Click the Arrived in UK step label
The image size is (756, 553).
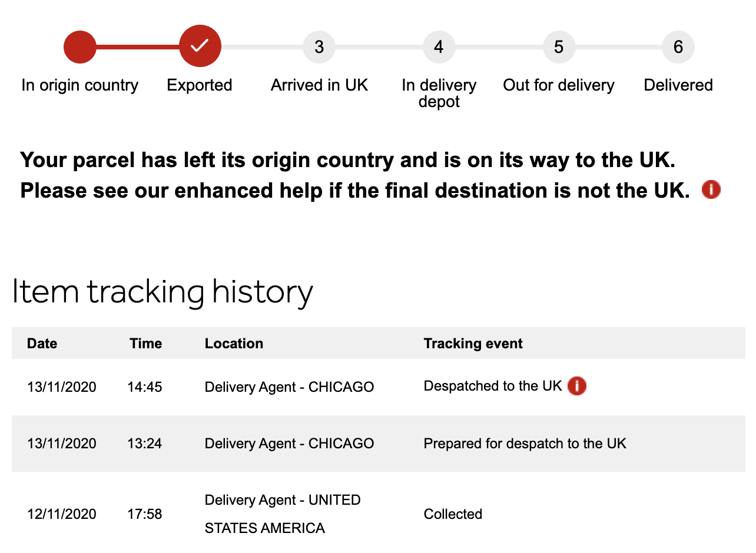point(319,85)
